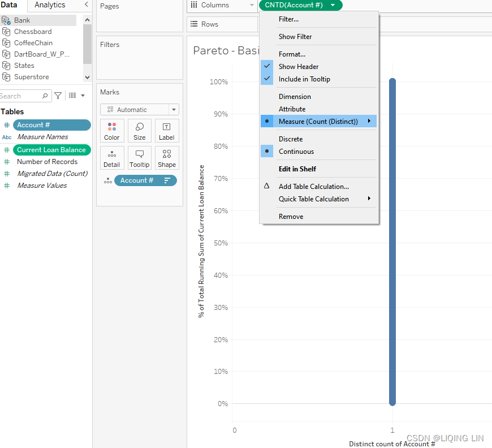
Task: Open the Columns shelf dropdown arrow
Action: (x=252, y=5)
